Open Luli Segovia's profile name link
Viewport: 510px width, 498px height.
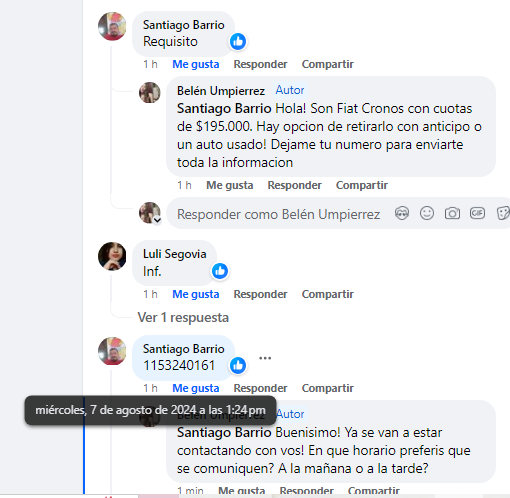coord(175,254)
